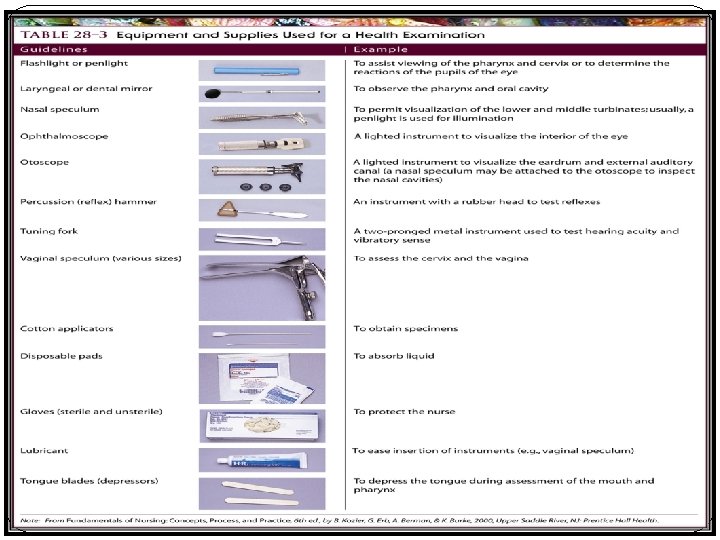
Task: Click the 'Disposable pads' label
Action: (61, 356)
